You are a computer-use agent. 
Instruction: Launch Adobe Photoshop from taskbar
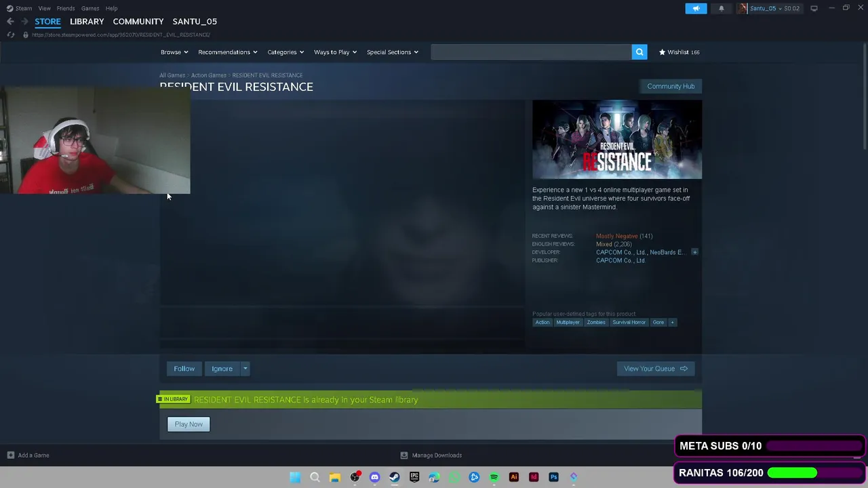[553, 477]
